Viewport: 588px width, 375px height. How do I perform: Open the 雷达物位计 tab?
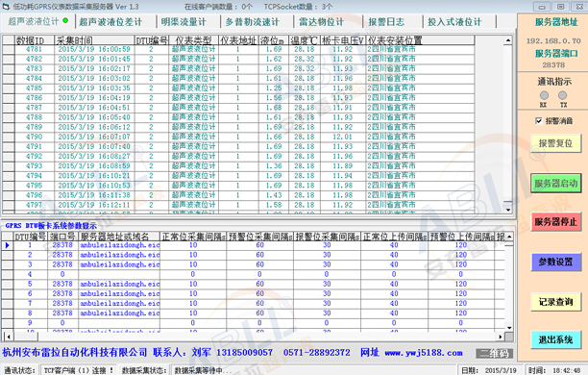pos(321,22)
